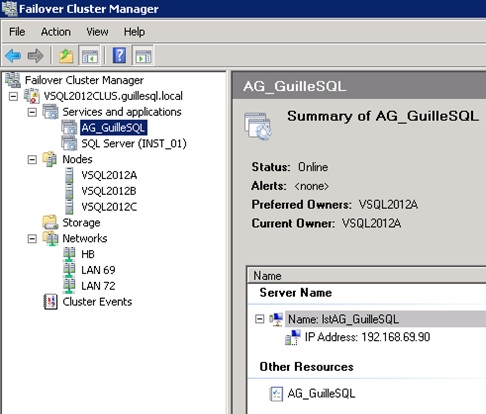This screenshot has width=486, height=414.
Task: Select node VSQL2012B in the tree
Action: coord(109,191)
